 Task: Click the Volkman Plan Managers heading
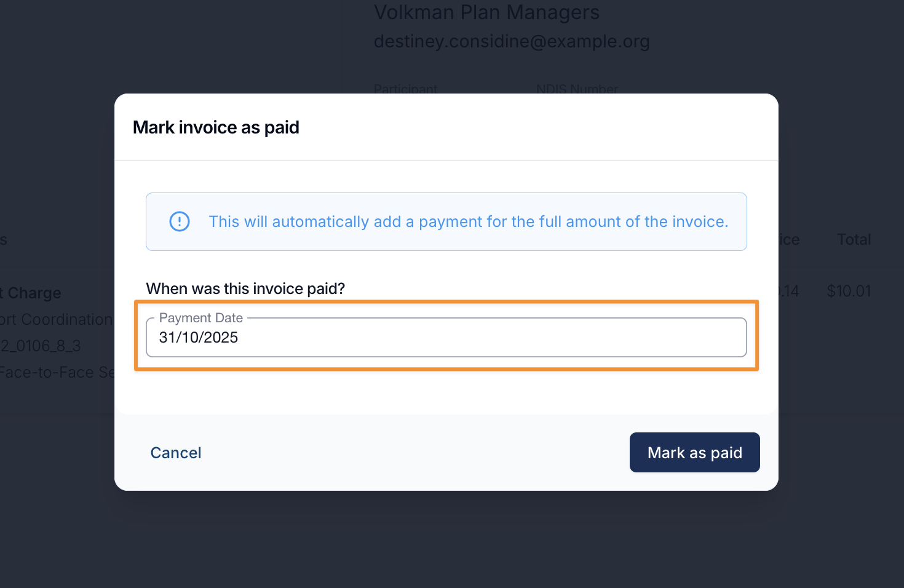tap(486, 12)
